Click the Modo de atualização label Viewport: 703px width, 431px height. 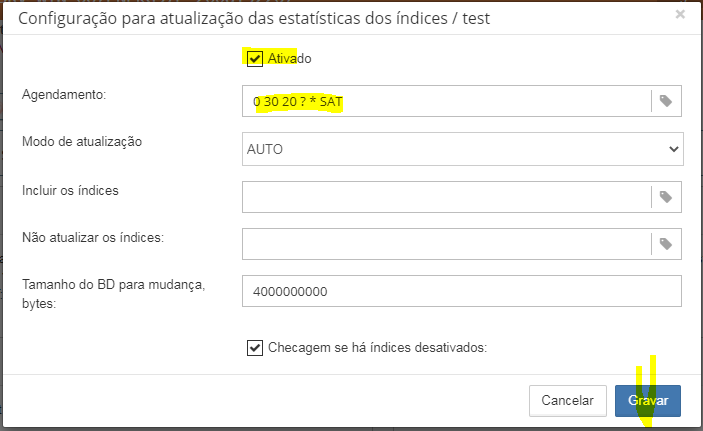(82, 141)
